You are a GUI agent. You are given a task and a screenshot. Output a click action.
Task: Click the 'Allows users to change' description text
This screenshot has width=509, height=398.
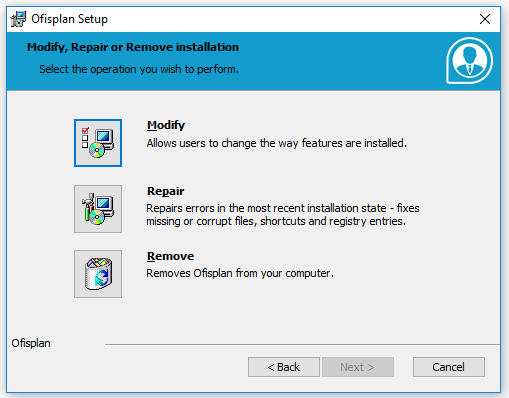[x=276, y=143]
